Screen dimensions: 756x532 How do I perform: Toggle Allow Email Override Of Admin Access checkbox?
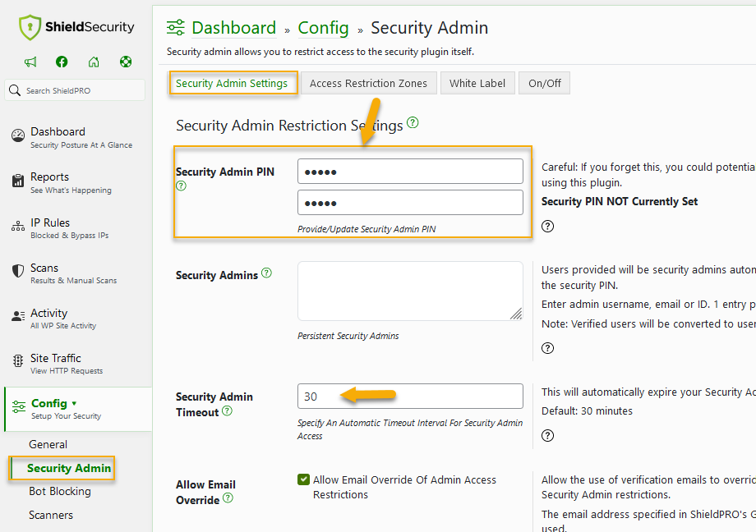[303, 479]
